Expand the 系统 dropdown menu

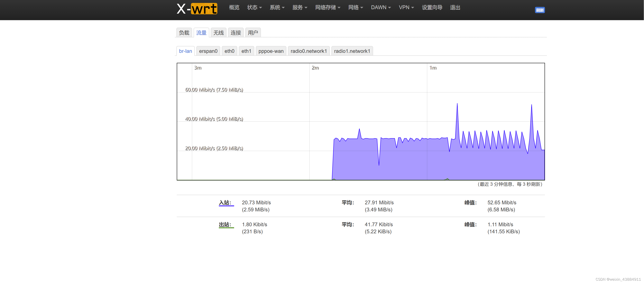coord(277,7)
